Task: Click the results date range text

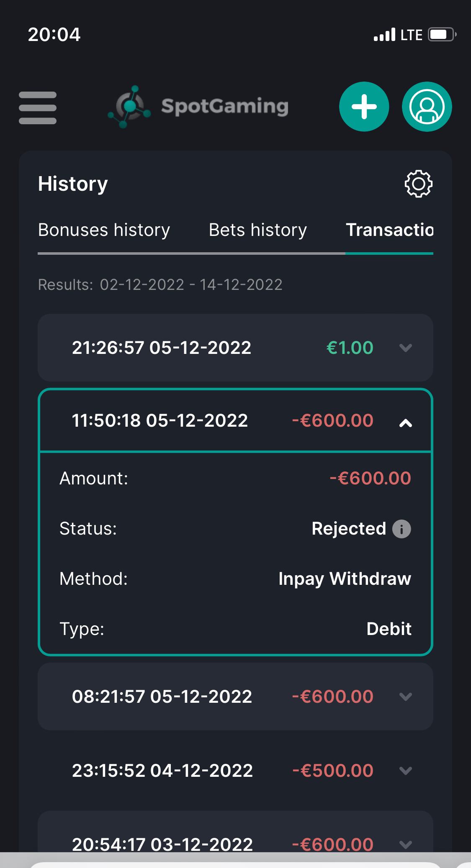Action: [x=191, y=285]
